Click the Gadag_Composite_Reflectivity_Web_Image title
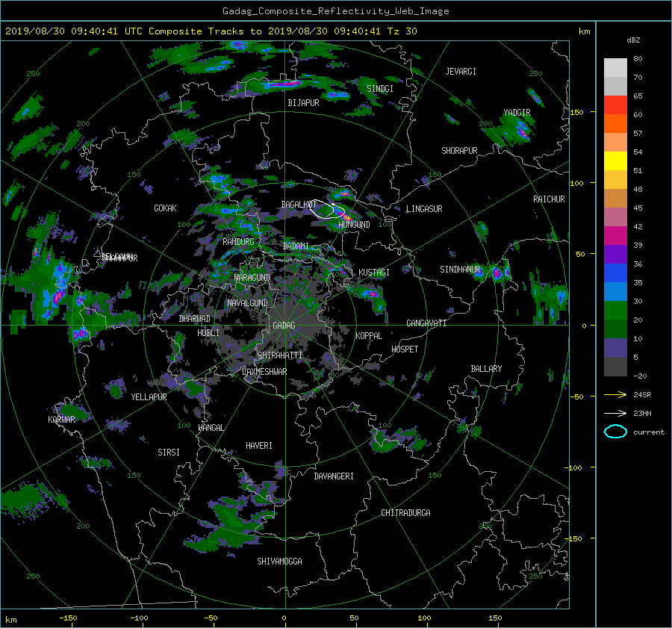Viewport: 672px width, 628px height. click(x=335, y=11)
